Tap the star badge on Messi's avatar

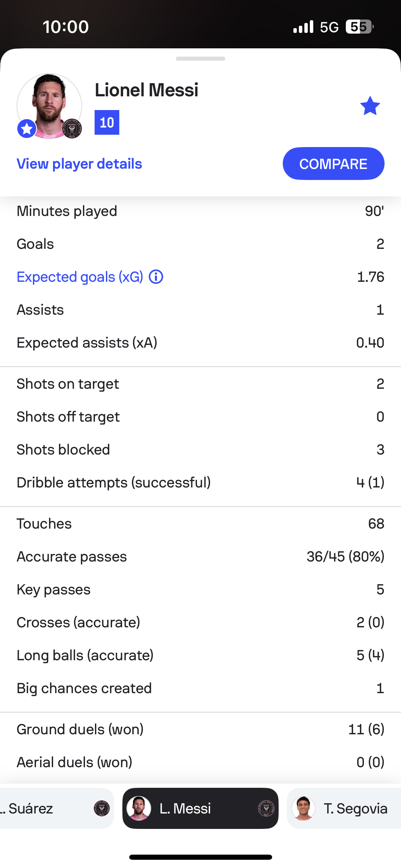(27, 129)
